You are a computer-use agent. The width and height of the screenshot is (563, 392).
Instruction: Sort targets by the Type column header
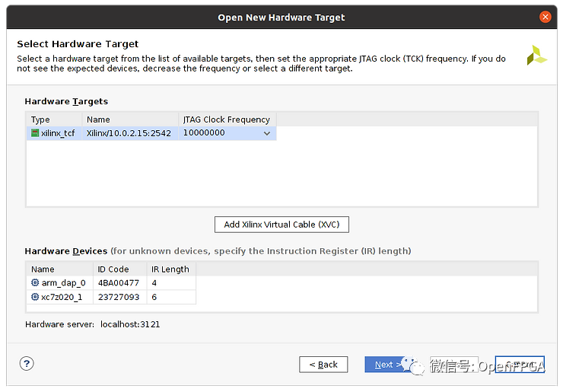(x=55, y=120)
